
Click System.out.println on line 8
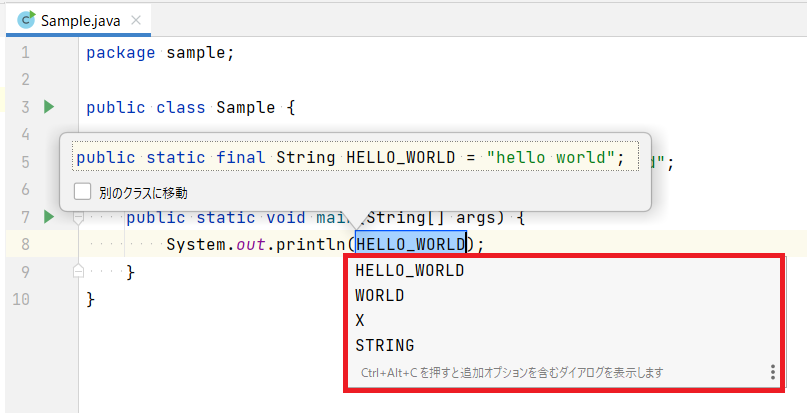pyautogui.click(x=255, y=244)
